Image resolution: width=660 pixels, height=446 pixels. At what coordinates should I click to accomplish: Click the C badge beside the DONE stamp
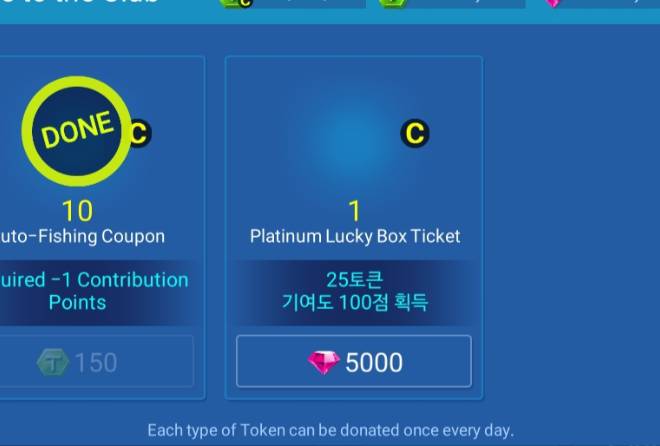(140, 133)
